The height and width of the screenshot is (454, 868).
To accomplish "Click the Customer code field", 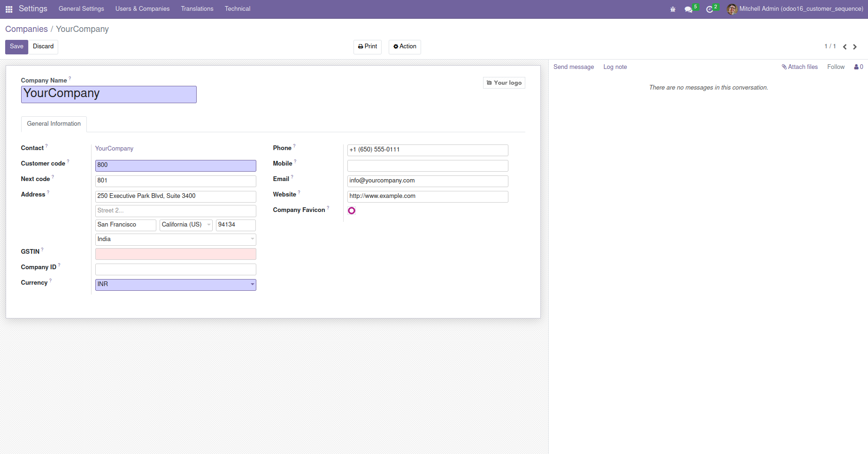I will 176,166.
